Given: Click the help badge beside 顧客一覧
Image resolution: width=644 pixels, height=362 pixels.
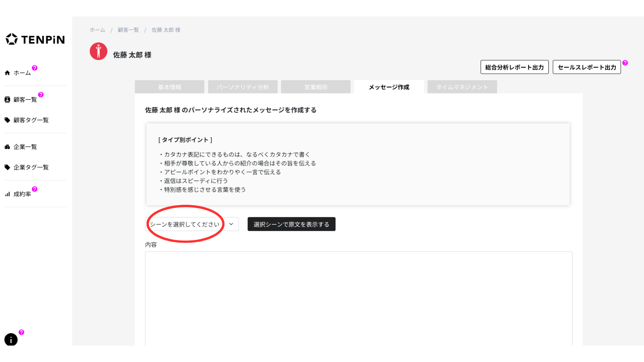Looking at the screenshot, I should 41,95.
